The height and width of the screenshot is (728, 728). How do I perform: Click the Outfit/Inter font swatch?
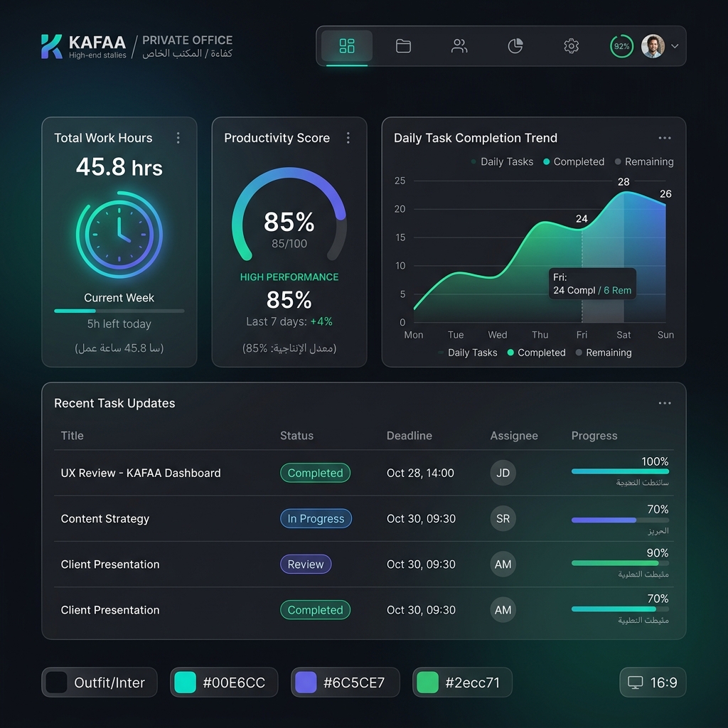[100, 682]
